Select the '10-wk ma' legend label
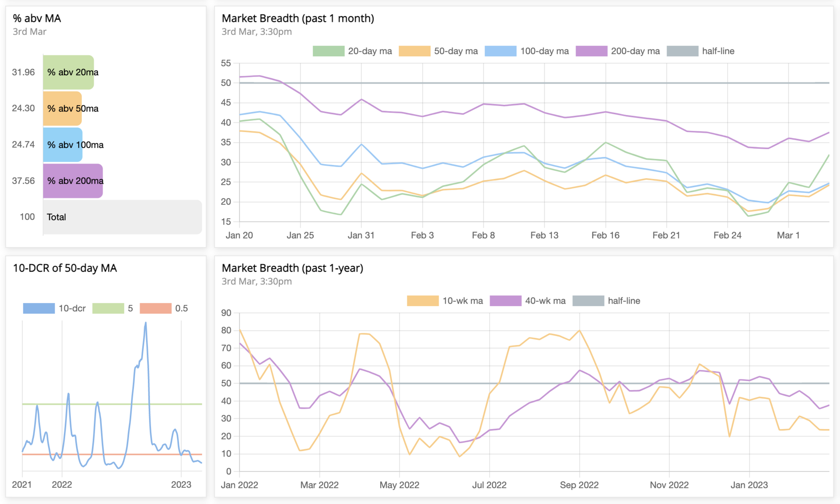This screenshot has height=504, width=840. pyautogui.click(x=463, y=301)
